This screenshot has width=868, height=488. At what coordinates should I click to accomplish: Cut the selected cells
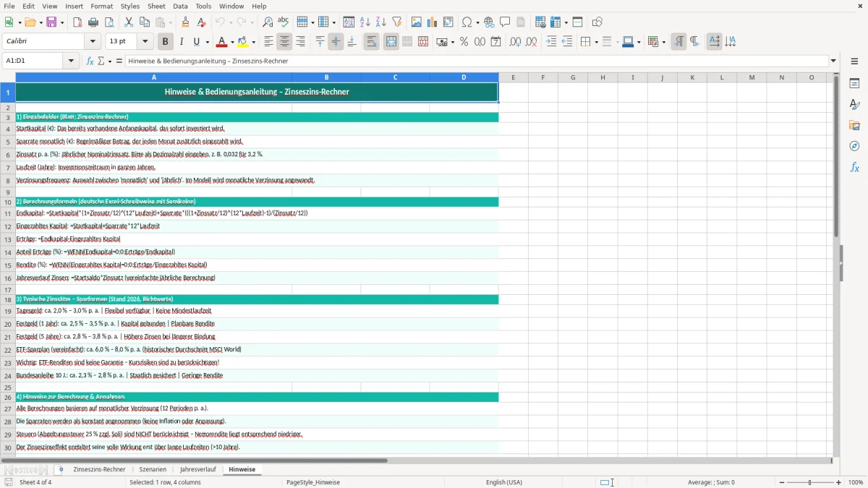129,22
